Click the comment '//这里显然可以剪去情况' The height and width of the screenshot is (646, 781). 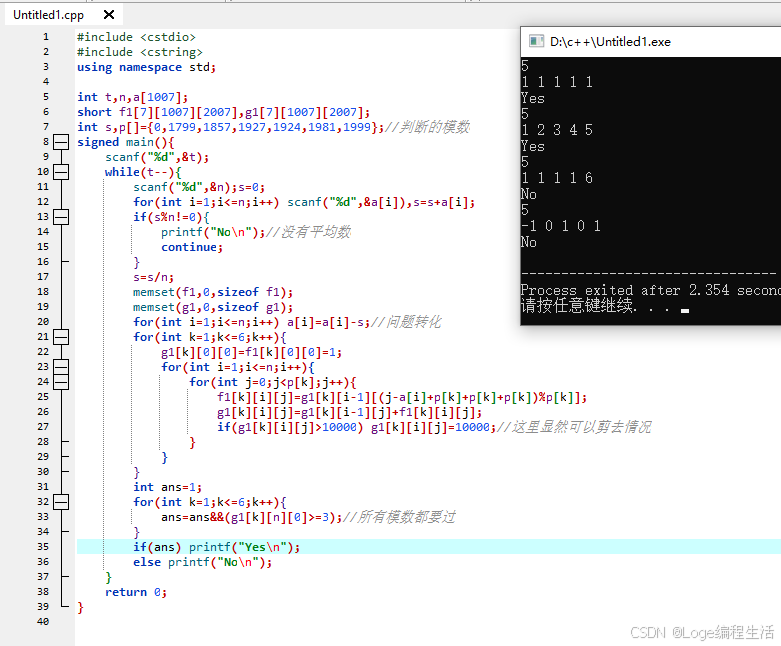[574, 427]
